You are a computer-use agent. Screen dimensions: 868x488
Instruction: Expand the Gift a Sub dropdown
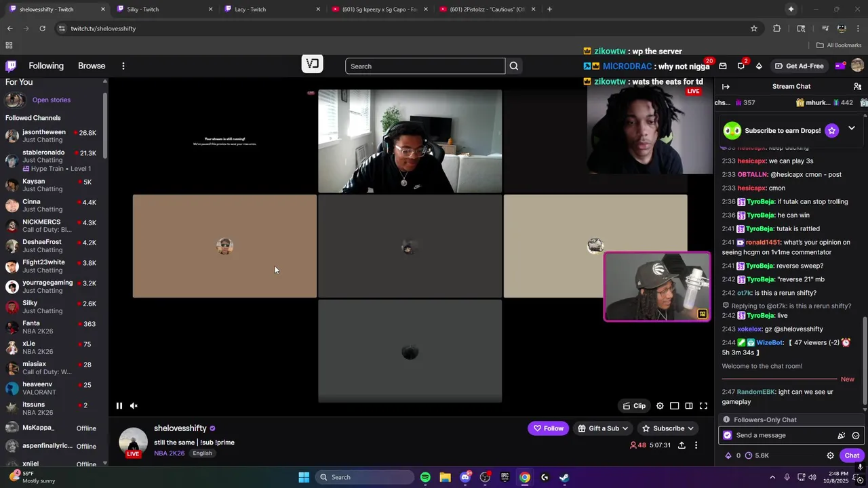pos(603,428)
